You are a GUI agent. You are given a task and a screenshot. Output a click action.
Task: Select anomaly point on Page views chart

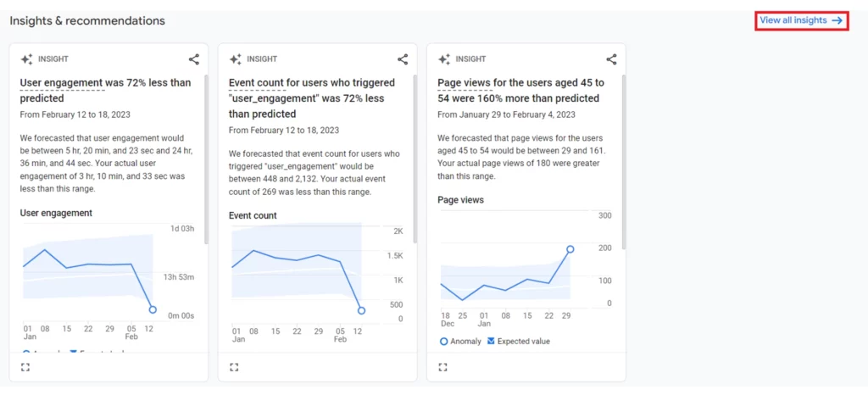[x=570, y=249]
